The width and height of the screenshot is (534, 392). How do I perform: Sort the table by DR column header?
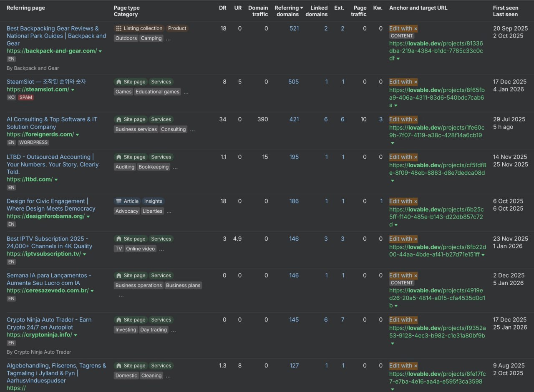[223, 8]
